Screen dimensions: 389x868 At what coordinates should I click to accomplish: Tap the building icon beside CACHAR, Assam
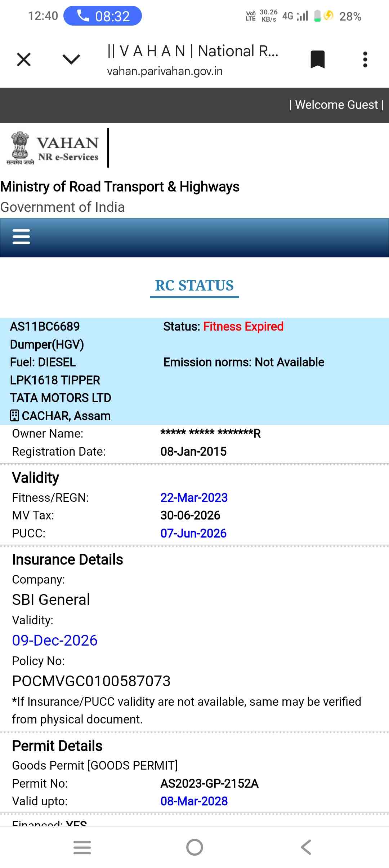14,416
